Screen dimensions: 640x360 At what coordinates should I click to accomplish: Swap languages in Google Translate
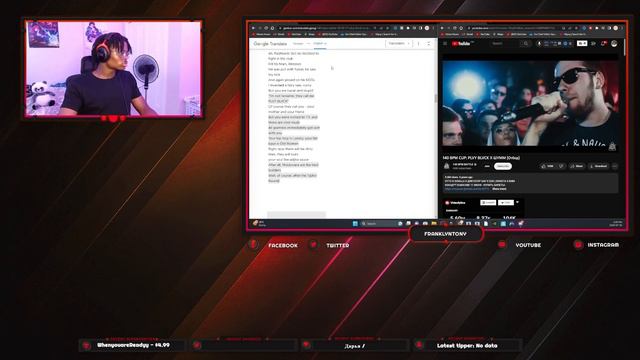tap(308, 43)
